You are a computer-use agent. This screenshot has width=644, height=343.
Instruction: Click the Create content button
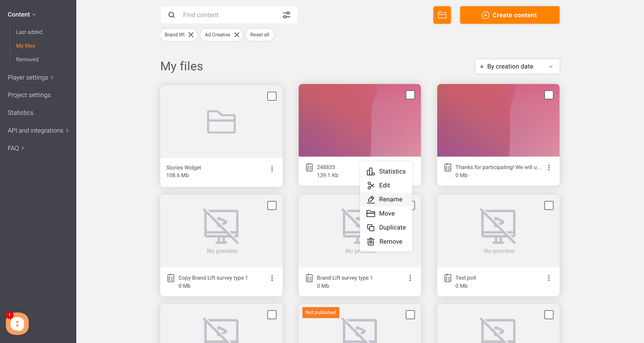pos(509,15)
